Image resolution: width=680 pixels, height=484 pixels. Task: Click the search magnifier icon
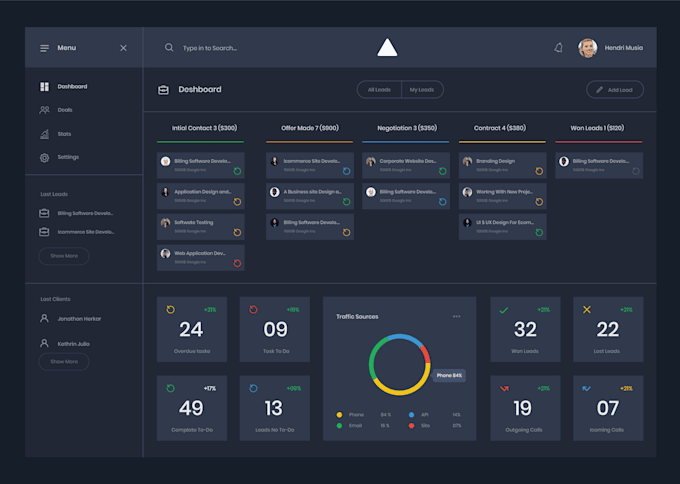coord(169,48)
